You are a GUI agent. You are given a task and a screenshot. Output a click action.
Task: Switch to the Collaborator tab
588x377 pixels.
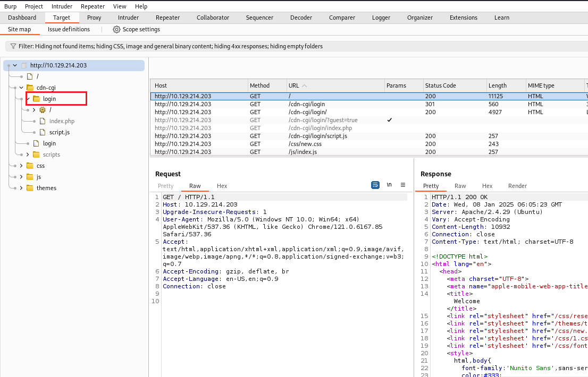click(x=213, y=18)
